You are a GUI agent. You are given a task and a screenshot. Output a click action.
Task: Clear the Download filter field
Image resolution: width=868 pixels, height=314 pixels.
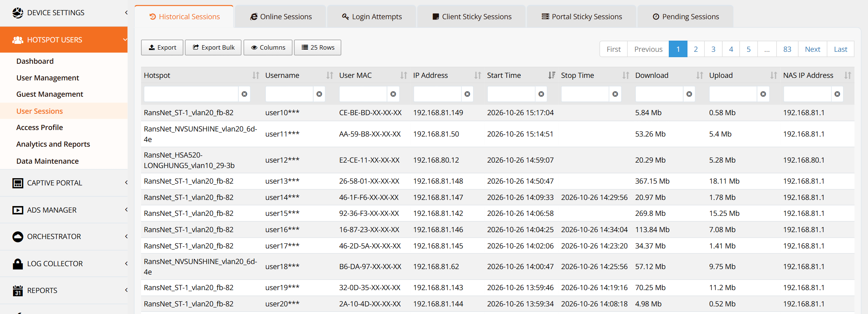coord(689,94)
